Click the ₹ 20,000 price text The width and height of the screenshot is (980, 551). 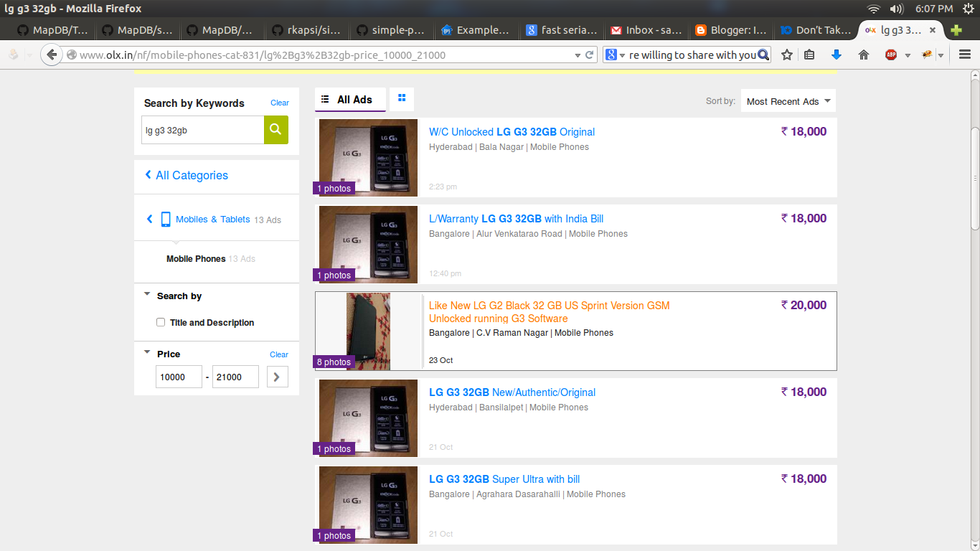804,305
